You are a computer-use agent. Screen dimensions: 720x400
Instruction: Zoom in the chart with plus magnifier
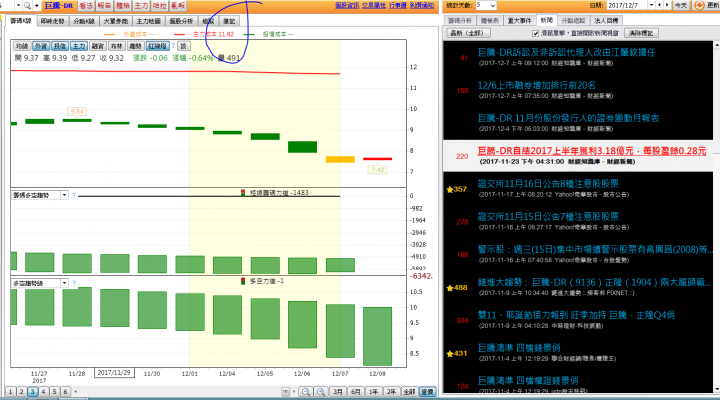click(x=321, y=392)
